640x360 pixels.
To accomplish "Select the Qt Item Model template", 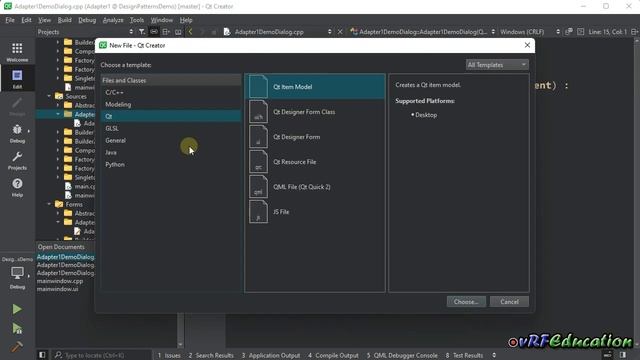I will pos(315,87).
